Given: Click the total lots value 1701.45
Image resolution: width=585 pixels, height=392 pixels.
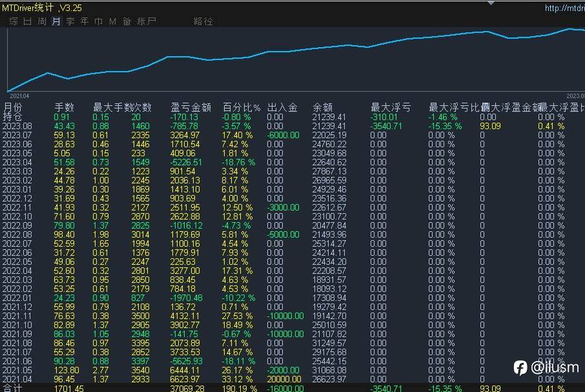Looking at the screenshot, I should pos(68,388).
